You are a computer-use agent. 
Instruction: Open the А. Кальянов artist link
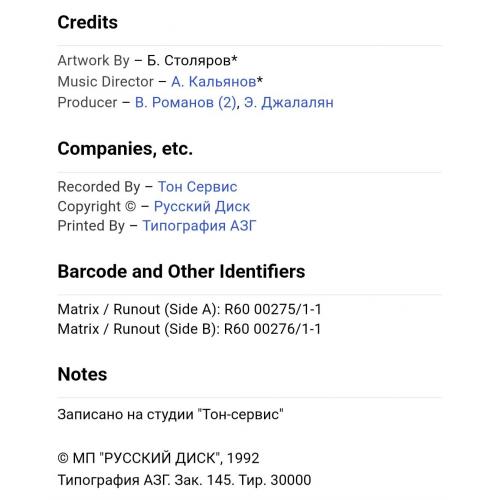(x=214, y=82)
